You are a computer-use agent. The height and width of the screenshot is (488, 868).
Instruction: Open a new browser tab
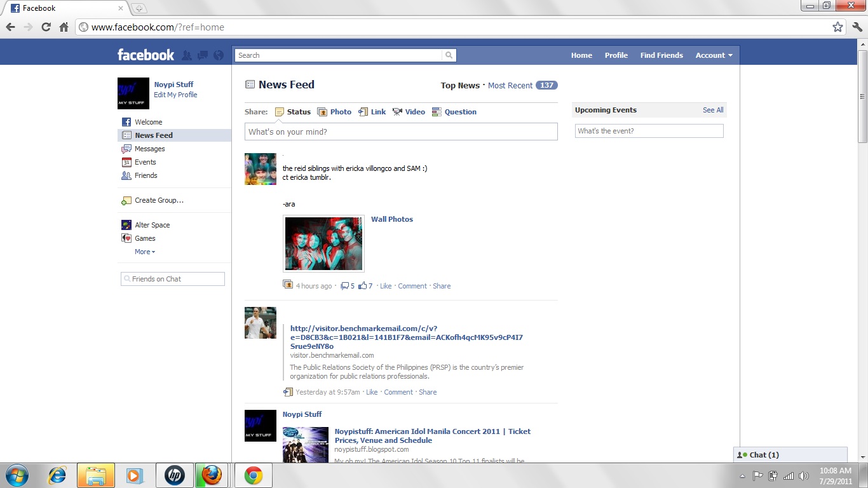(x=139, y=8)
